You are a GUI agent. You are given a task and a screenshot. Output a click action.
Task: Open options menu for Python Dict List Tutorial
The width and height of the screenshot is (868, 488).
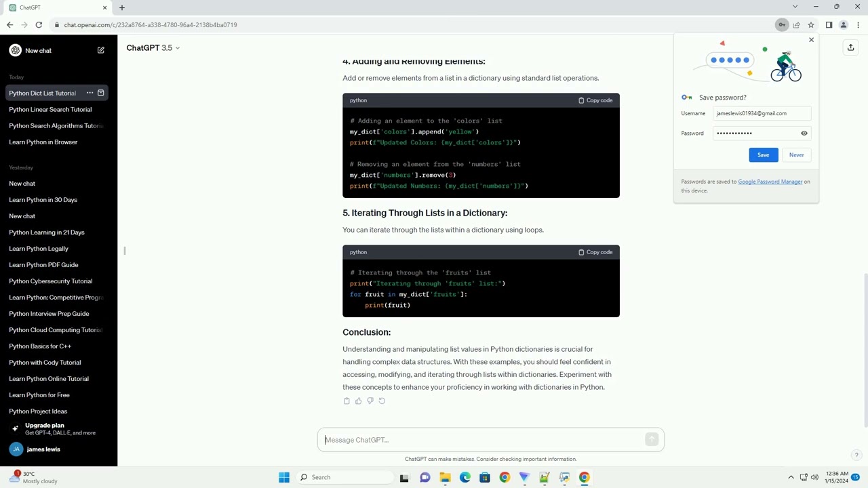point(90,93)
